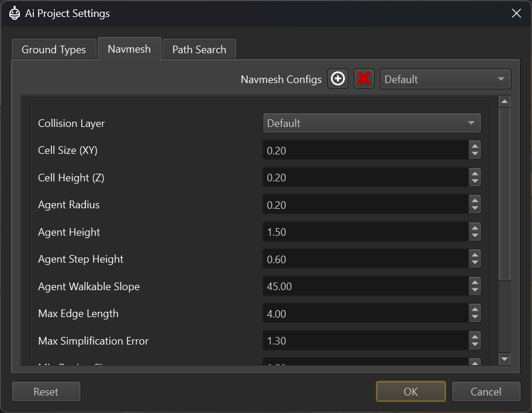The height and width of the screenshot is (413, 532).
Task: Switch to the Ground Types tab
Action: pos(53,49)
